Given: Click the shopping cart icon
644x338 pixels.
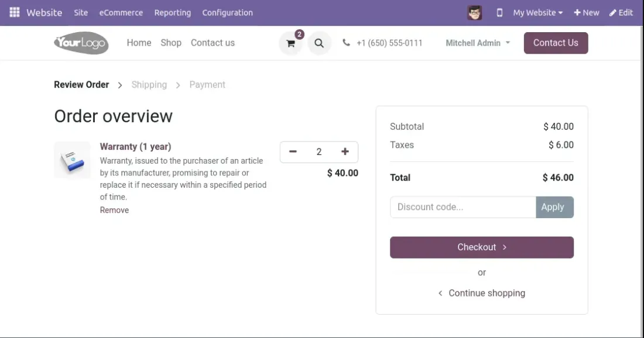Looking at the screenshot, I should (290, 43).
